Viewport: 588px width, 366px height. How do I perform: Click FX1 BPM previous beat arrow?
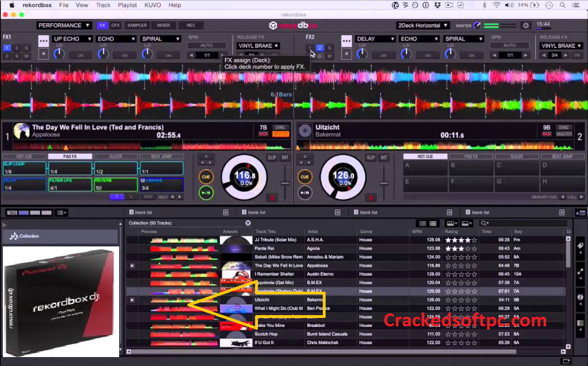(x=192, y=55)
